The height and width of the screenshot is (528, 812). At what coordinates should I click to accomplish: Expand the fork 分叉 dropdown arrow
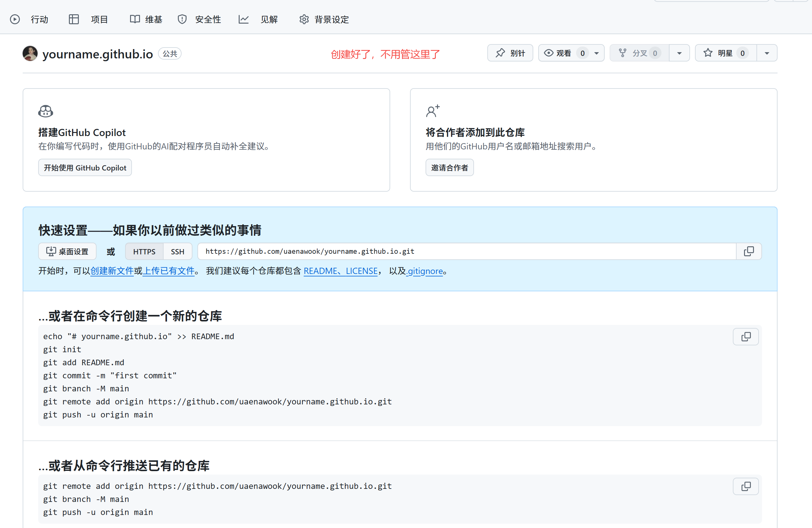point(679,53)
